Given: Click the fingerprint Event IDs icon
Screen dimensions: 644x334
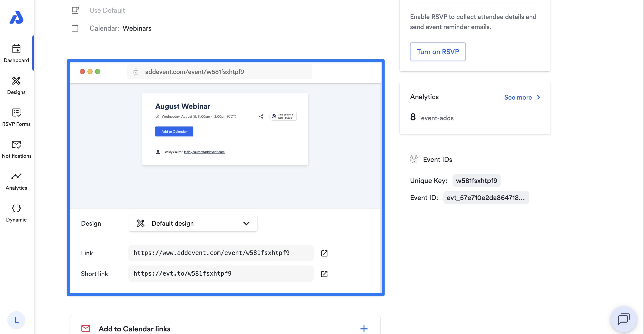Looking at the screenshot, I should [414, 159].
